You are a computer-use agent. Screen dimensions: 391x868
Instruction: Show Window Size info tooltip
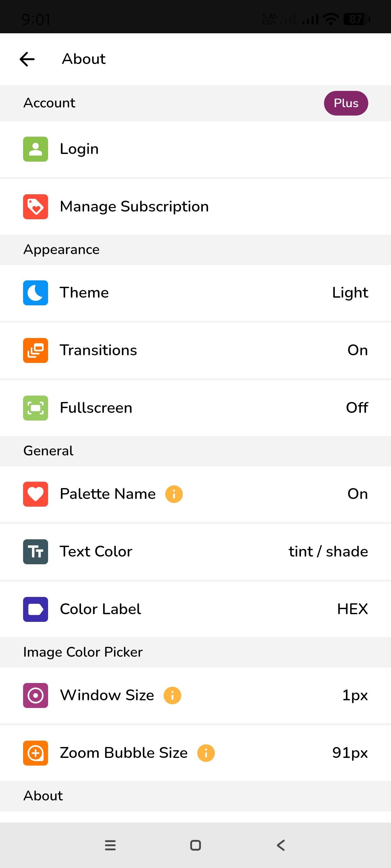pyautogui.click(x=172, y=695)
